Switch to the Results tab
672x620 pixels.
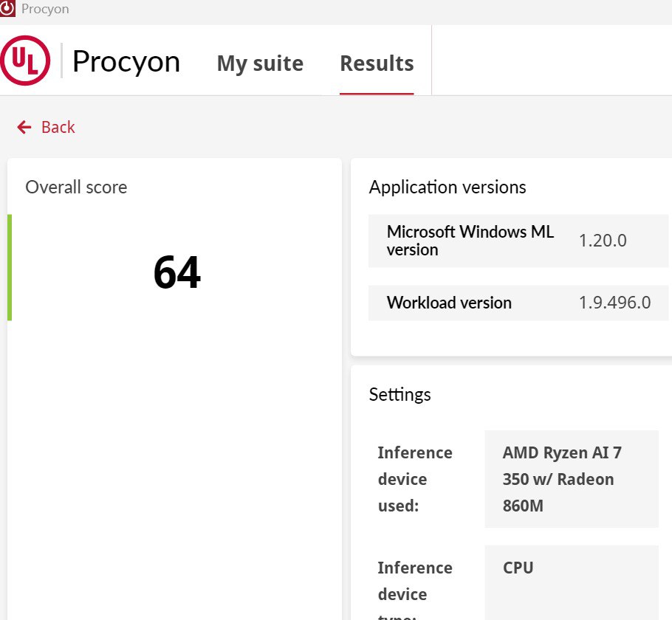[x=377, y=63]
